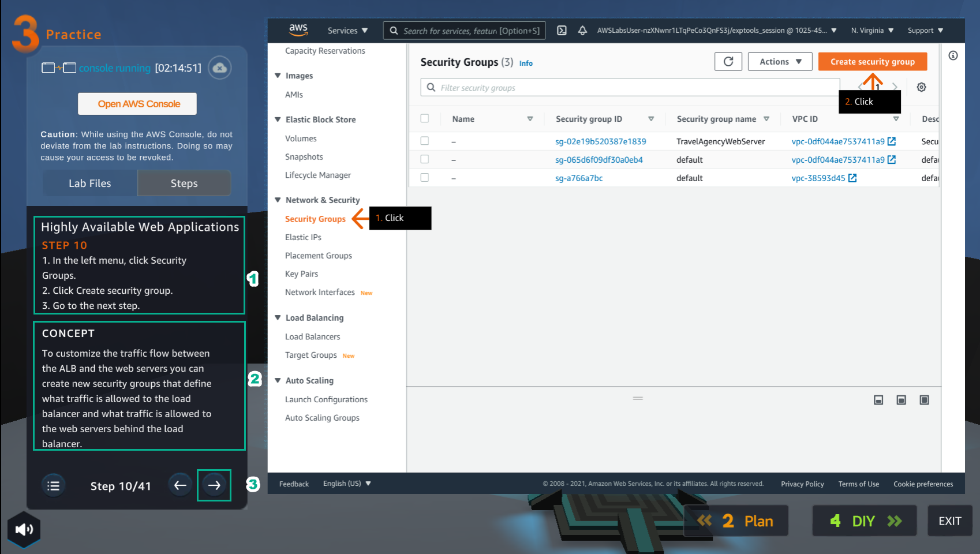Open external link for TravelAgencyWebServer VPC
The image size is (980, 554).
(x=892, y=141)
